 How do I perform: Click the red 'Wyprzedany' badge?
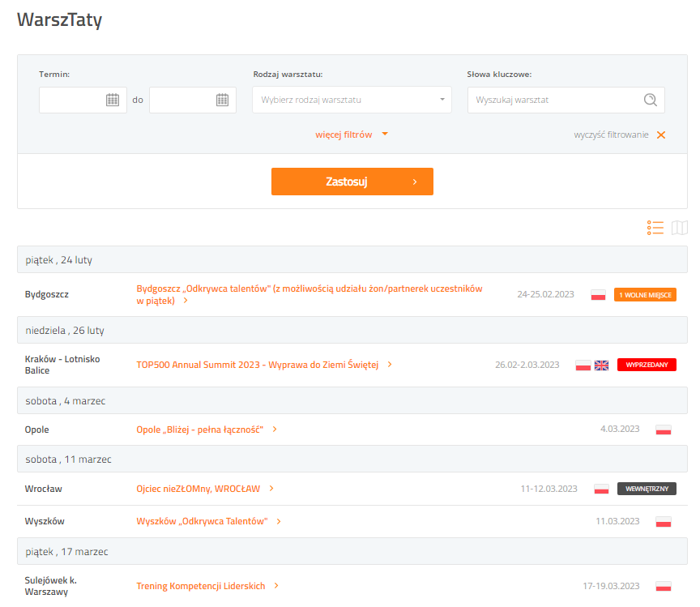point(647,365)
